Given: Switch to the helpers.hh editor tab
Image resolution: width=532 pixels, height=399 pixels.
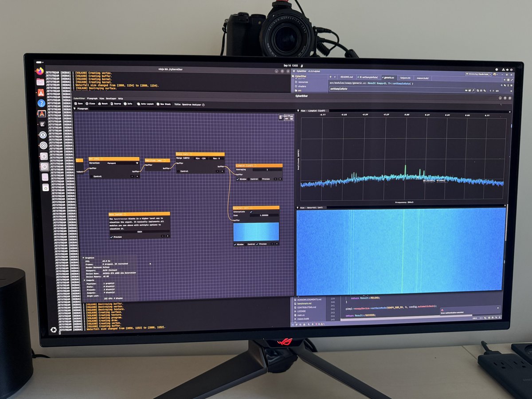Looking at the screenshot, I should coord(405,78).
